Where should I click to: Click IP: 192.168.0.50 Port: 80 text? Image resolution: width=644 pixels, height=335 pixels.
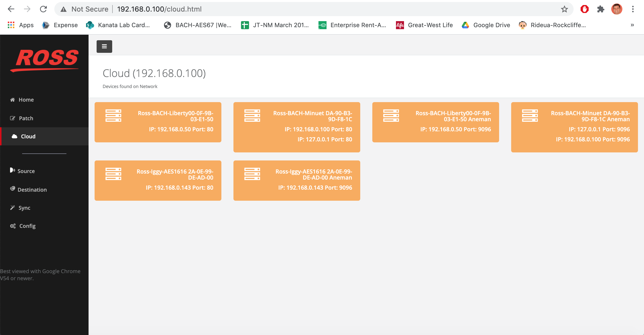point(181,129)
